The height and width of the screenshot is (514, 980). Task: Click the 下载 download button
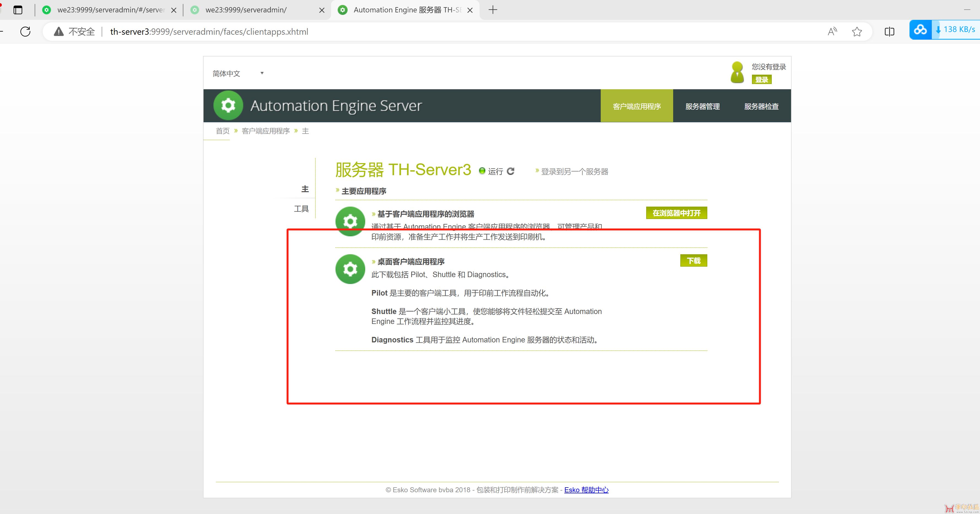click(x=694, y=261)
